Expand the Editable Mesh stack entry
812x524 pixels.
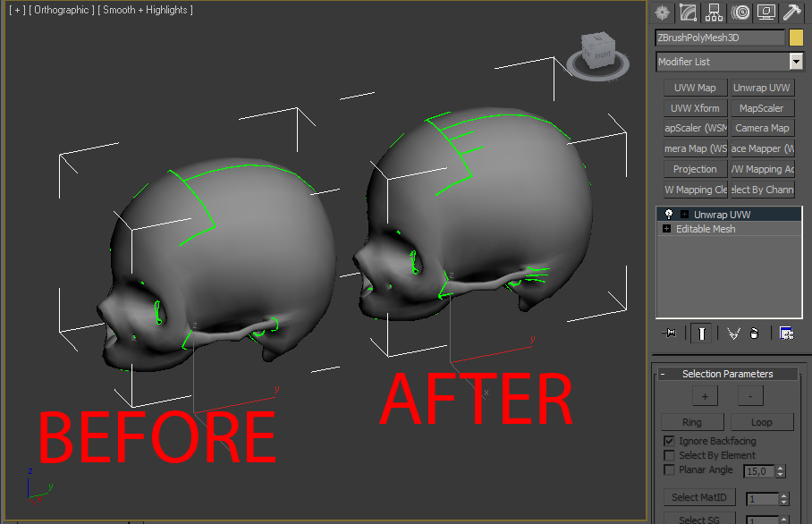[667, 228]
